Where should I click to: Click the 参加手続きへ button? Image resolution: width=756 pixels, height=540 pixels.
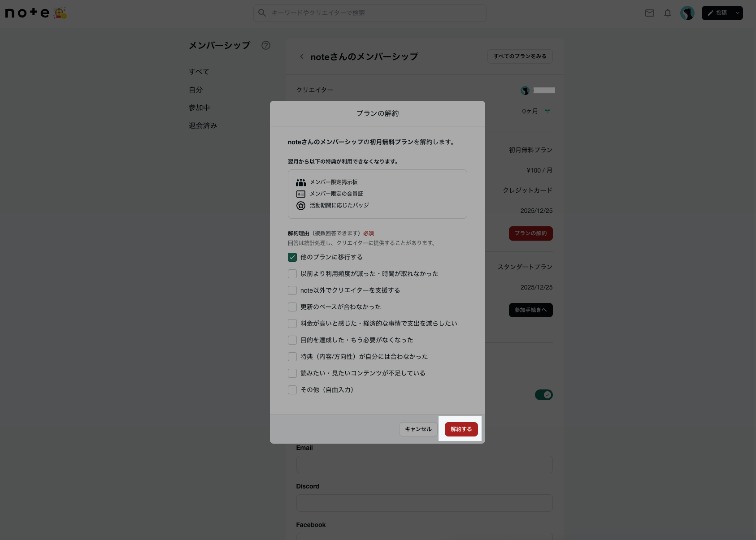point(531,310)
